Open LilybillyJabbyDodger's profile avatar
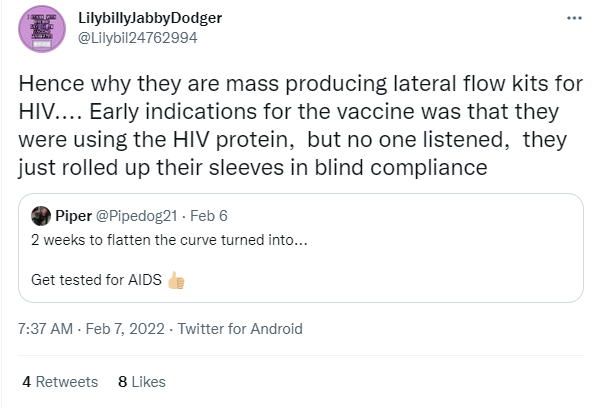 point(42,32)
